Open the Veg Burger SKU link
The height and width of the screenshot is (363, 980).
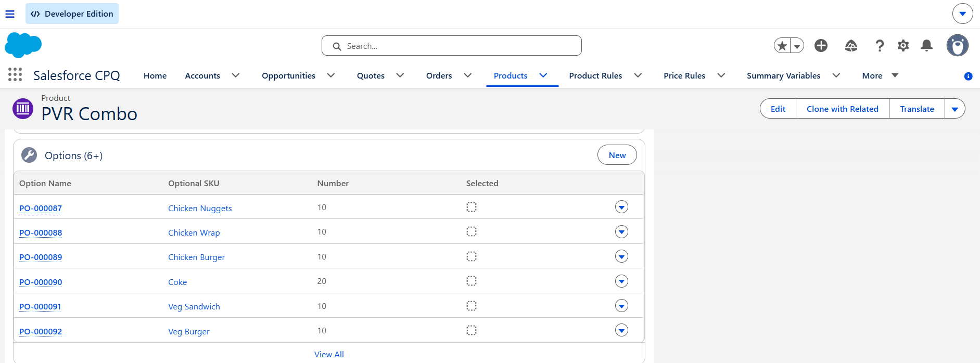pos(189,331)
